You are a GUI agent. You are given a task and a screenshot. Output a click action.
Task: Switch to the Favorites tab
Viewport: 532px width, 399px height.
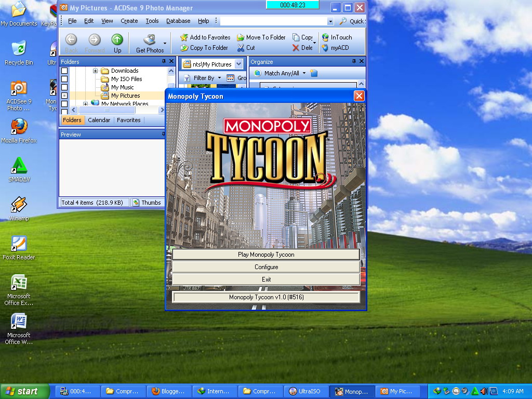point(129,120)
